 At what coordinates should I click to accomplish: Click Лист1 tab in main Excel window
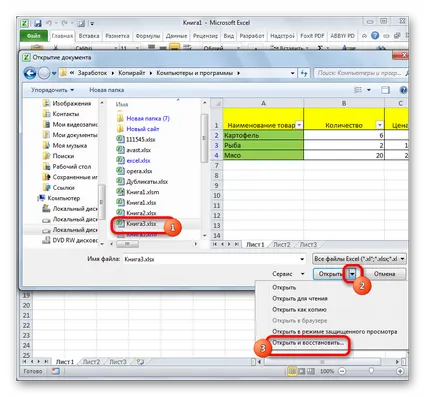65,362
